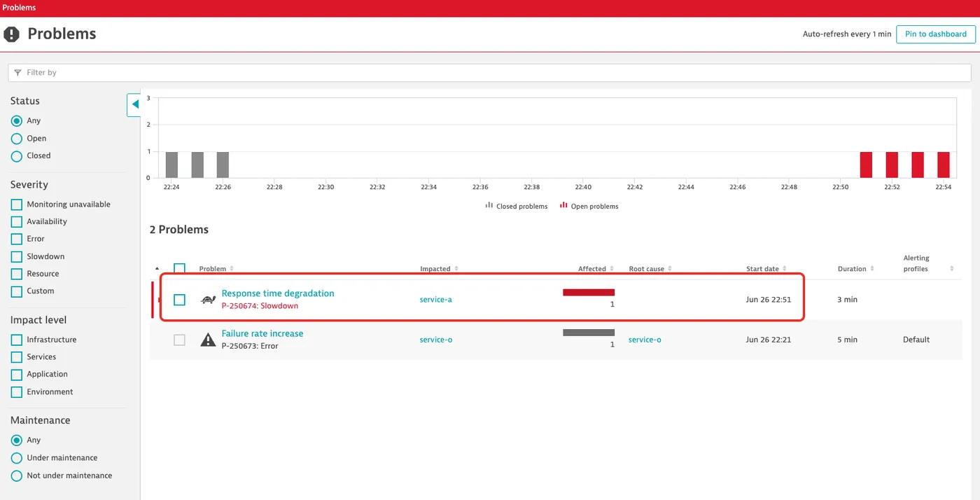Select Under maintenance radio option
980x500 pixels.
coord(17,458)
